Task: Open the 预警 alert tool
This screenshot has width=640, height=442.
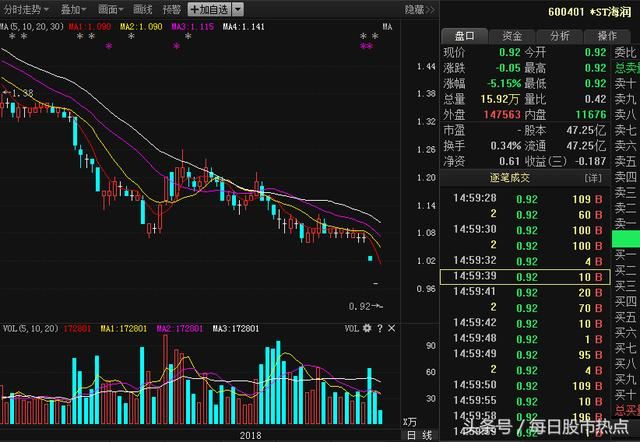Action: 171,9
